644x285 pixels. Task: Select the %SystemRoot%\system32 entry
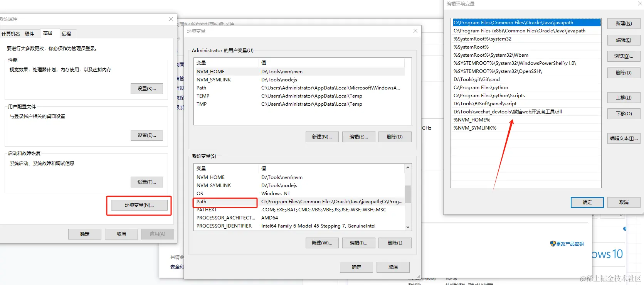[526, 39]
